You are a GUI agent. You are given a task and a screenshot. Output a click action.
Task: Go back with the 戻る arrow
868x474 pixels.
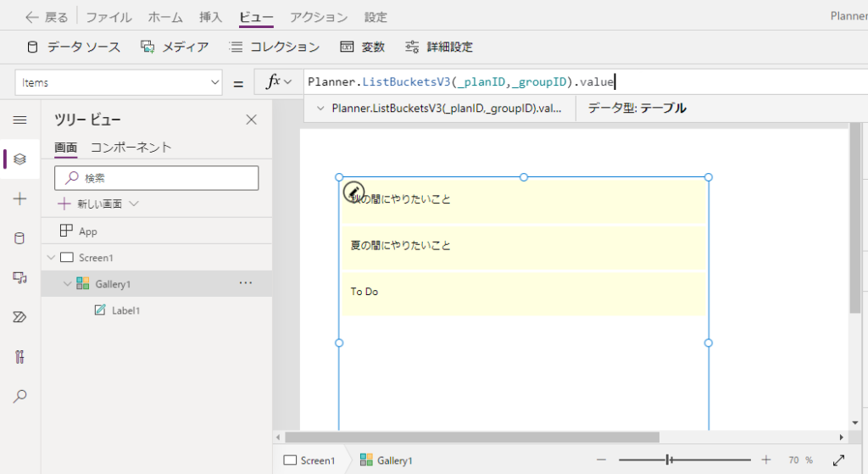pos(46,17)
